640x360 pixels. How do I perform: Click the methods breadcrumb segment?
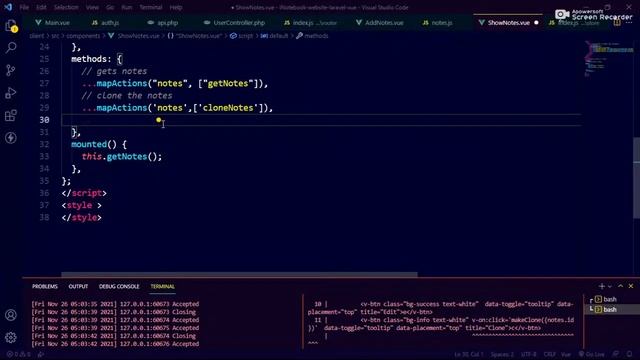pos(316,36)
